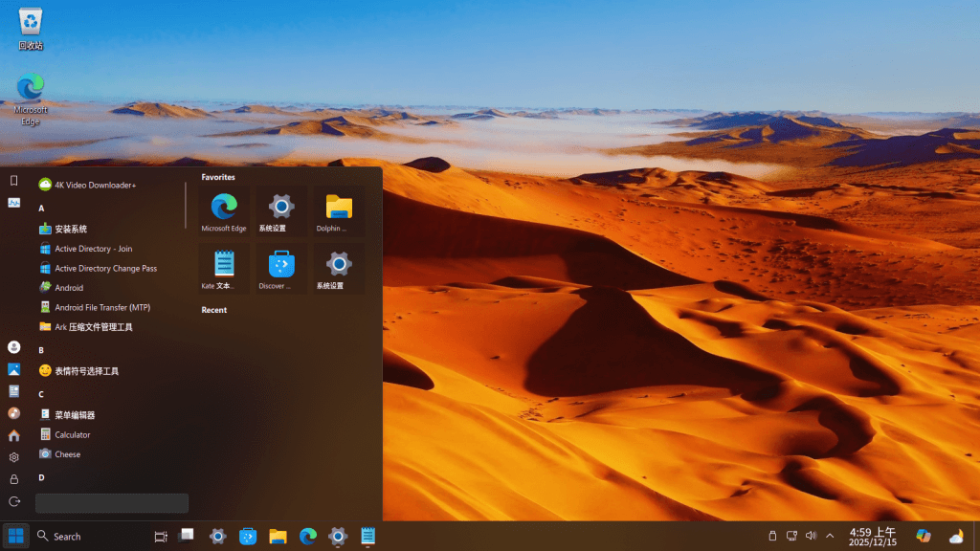This screenshot has height=551, width=980.
Task: Open the Copilot icon in the tray
Action: click(x=924, y=536)
